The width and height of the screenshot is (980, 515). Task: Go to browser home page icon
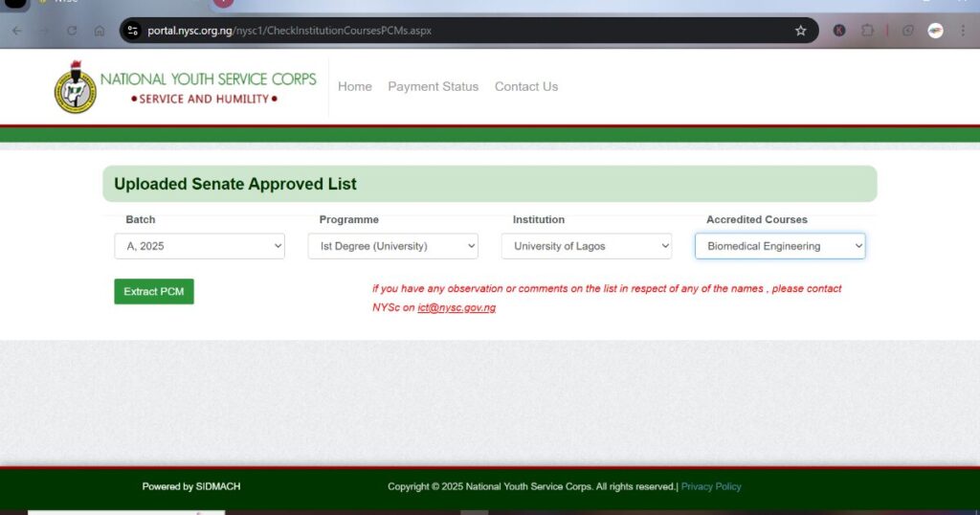(100, 31)
